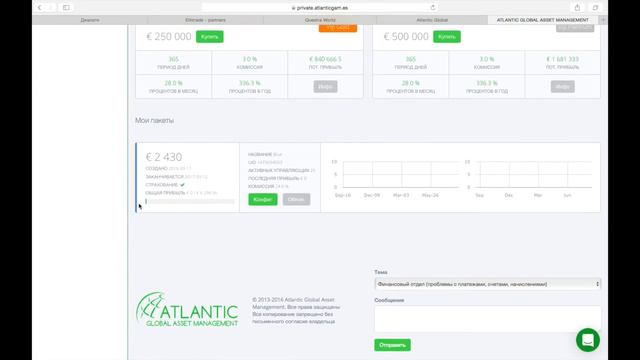
Task: Switch to the Eltrade - partners tab
Action: pyautogui.click(x=205, y=20)
